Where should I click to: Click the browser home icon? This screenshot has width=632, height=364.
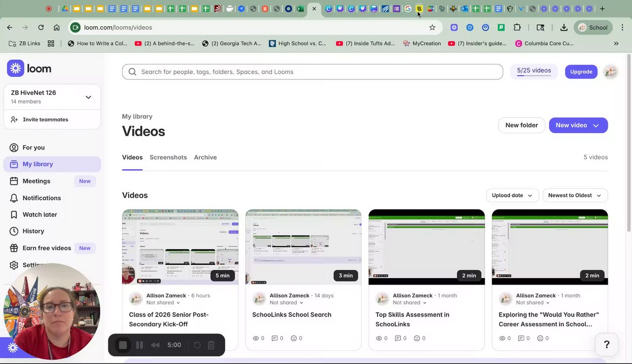(x=57, y=28)
